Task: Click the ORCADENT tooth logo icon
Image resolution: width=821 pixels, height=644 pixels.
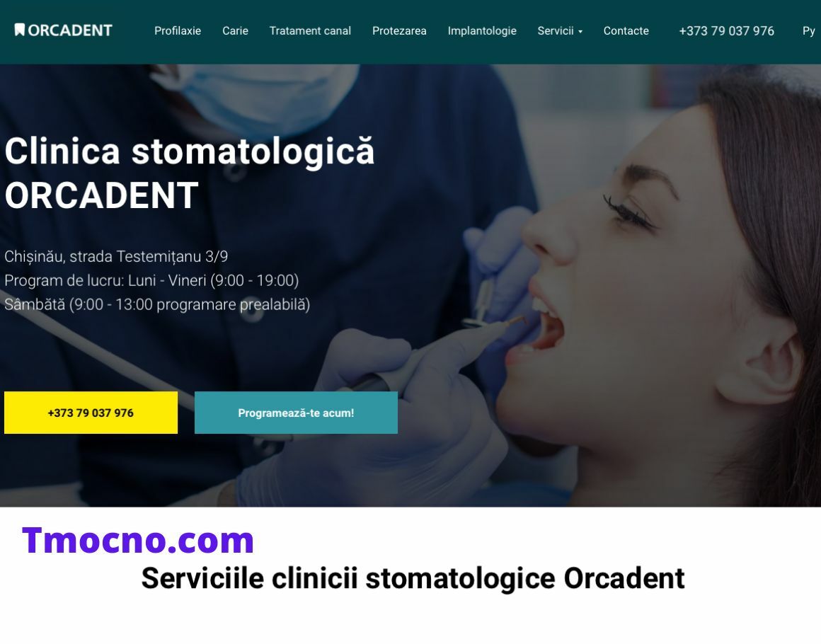Action: click(19, 30)
